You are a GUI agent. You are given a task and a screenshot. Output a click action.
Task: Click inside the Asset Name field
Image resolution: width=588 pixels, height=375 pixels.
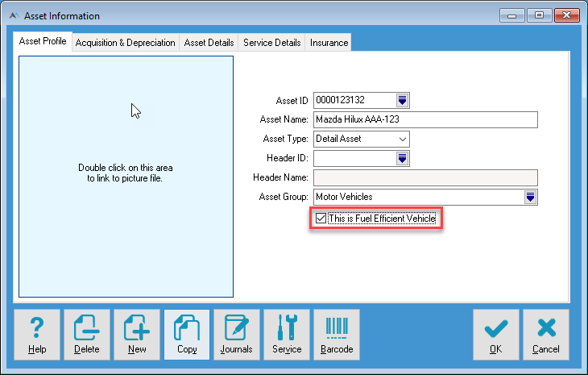[x=424, y=119]
